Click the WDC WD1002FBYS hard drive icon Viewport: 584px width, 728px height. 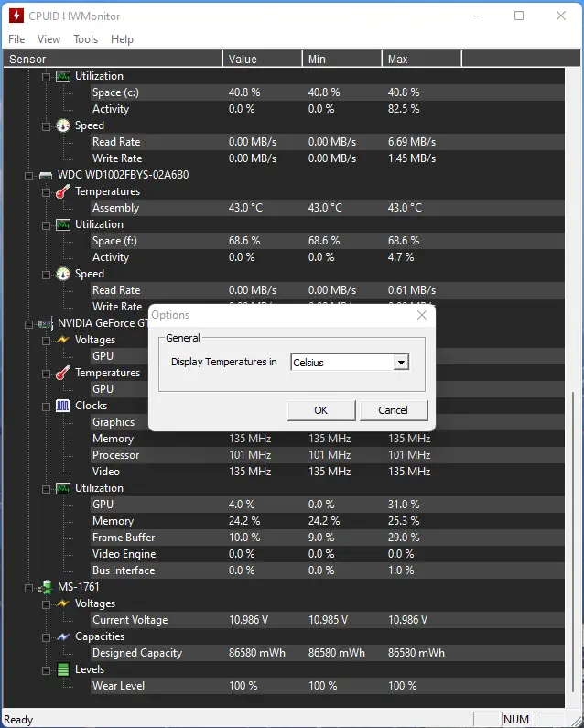(x=46, y=176)
